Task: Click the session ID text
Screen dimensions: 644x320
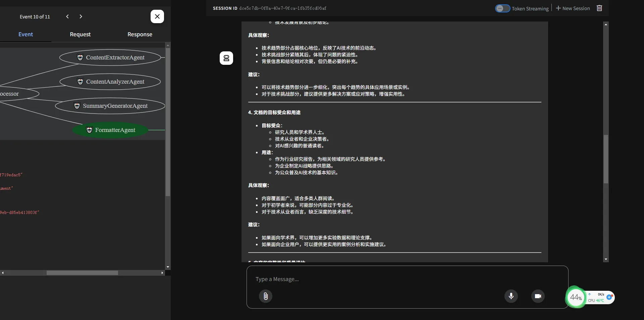Action: [x=282, y=8]
